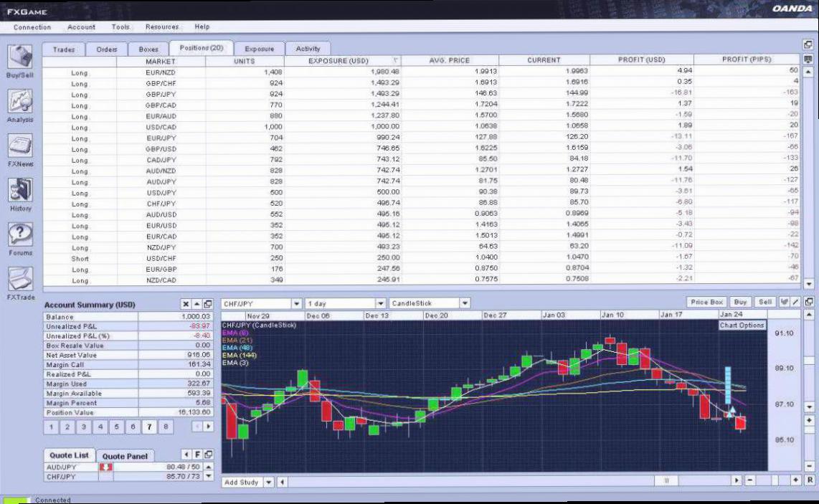Zoom out the chart price axis with minus
819x504 pixels.
coord(809,466)
